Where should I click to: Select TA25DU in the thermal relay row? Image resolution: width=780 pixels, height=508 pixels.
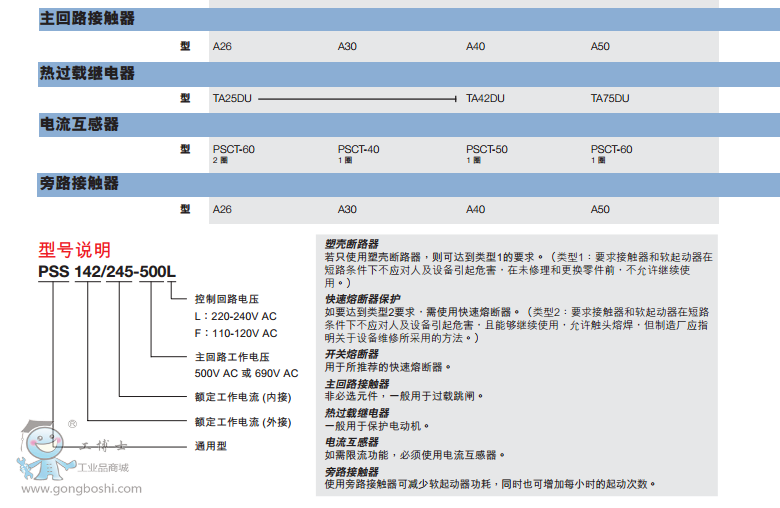pos(232,98)
